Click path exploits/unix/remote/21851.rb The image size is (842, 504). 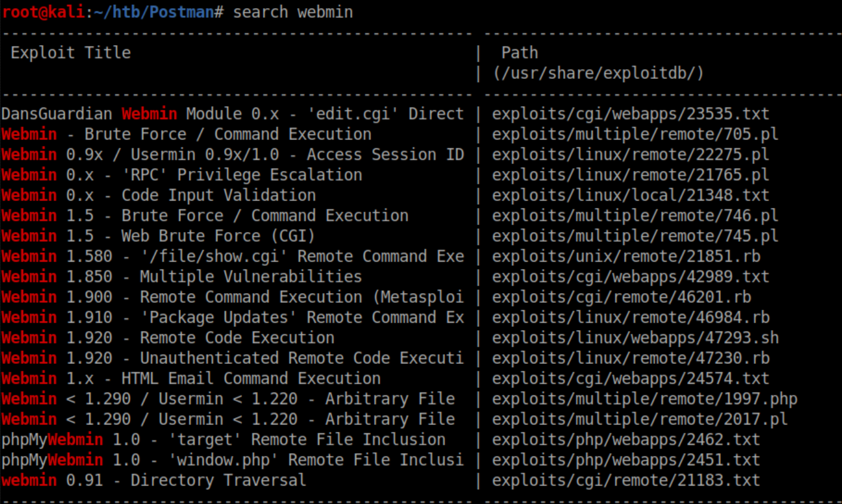click(x=626, y=257)
